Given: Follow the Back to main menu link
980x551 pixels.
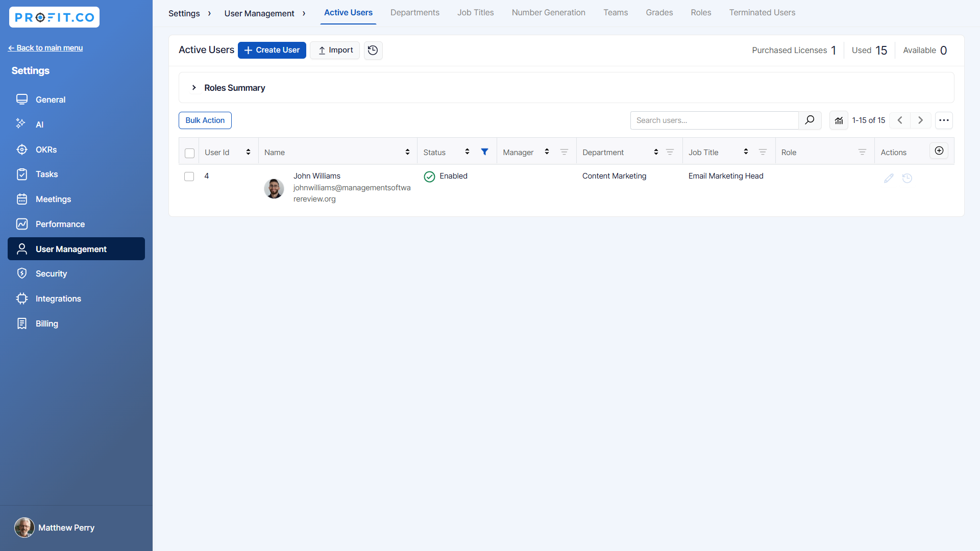Looking at the screenshot, I should point(45,47).
